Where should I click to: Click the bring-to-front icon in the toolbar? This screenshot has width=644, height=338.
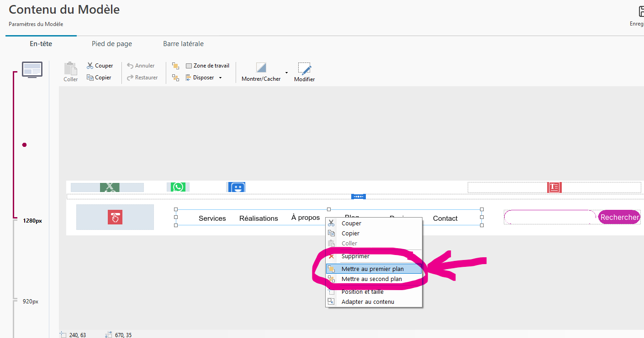(x=175, y=66)
